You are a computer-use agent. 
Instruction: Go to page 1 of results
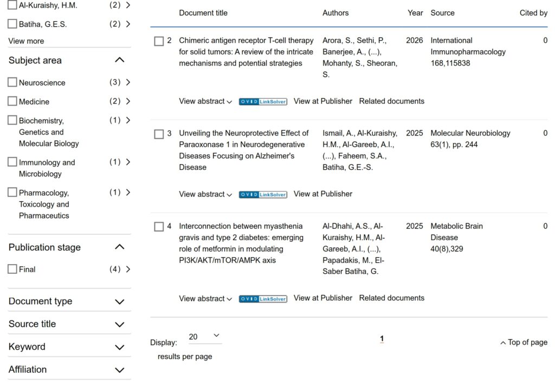(382, 339)
